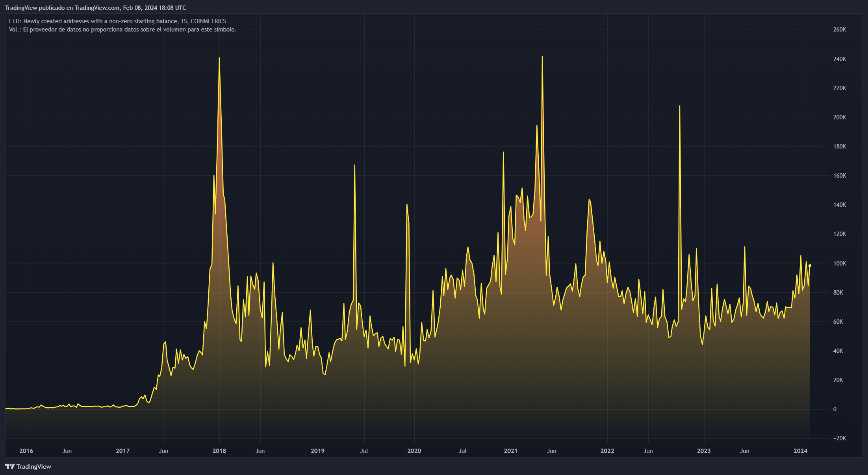Click the ETH newly created addresses title
This screenshot has height=475, width=868.
click(117, 21)
